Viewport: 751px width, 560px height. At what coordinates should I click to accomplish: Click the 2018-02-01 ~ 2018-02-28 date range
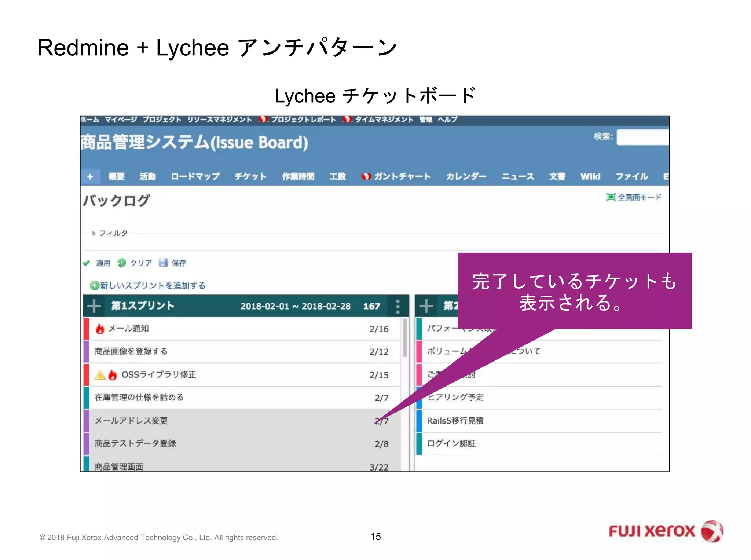[x=296, y=306]
